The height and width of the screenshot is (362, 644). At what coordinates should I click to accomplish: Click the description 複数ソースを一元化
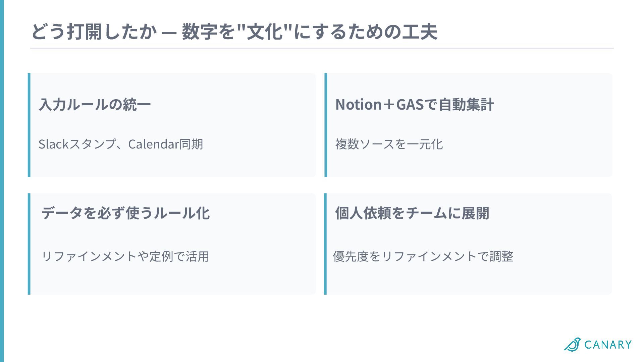[x=389, y=144]
